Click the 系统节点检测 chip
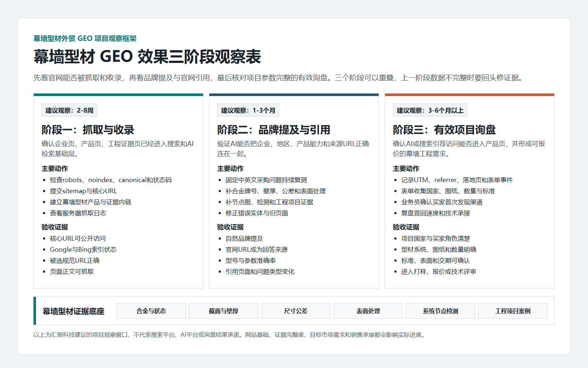 point(440,311)
